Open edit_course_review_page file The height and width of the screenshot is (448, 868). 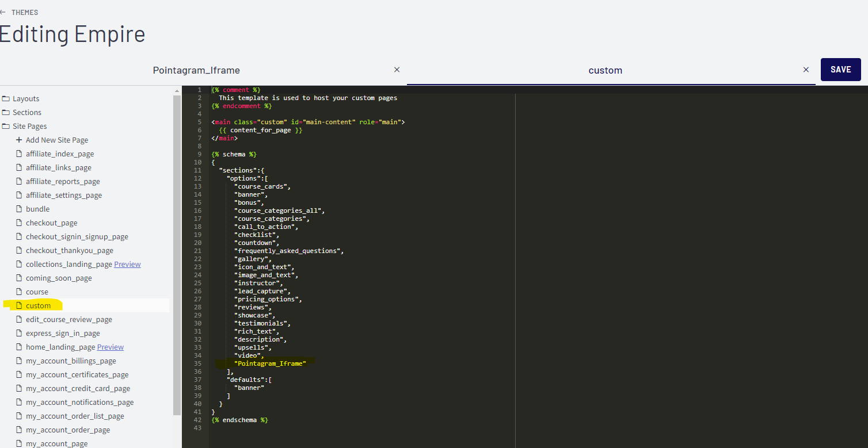[69, 319]
